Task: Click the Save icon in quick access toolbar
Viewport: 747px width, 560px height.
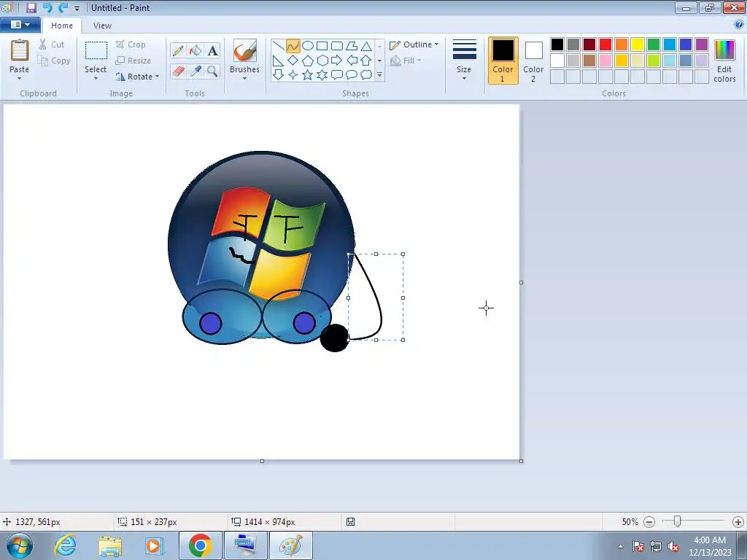Action: point(31,7)
